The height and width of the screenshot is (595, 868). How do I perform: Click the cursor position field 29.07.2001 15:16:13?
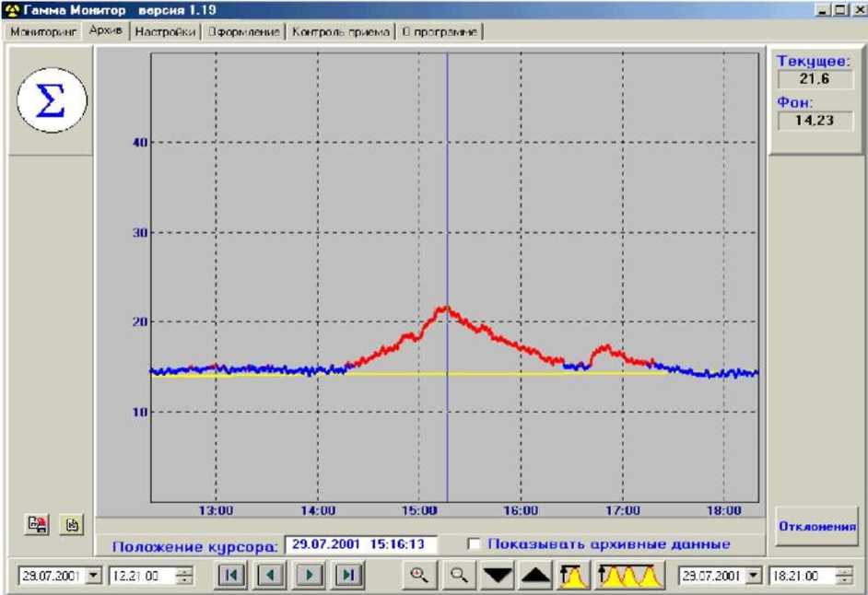coord(361,544)
